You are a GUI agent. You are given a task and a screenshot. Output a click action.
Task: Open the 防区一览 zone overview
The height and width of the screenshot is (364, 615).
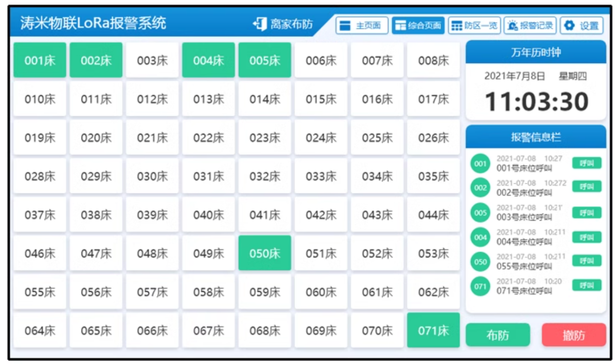[474, 26]
